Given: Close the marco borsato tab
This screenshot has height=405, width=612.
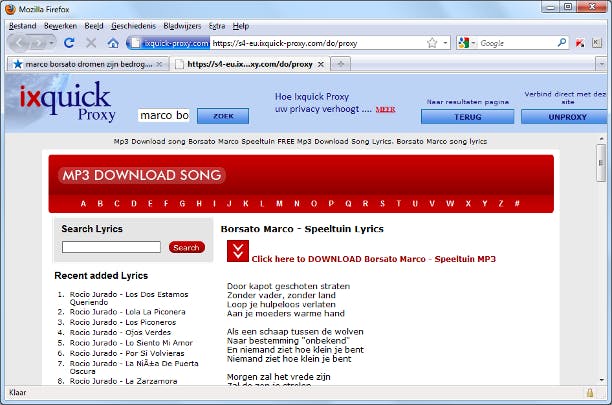Looking at the screenshot, I should click(x=159, y=64).
